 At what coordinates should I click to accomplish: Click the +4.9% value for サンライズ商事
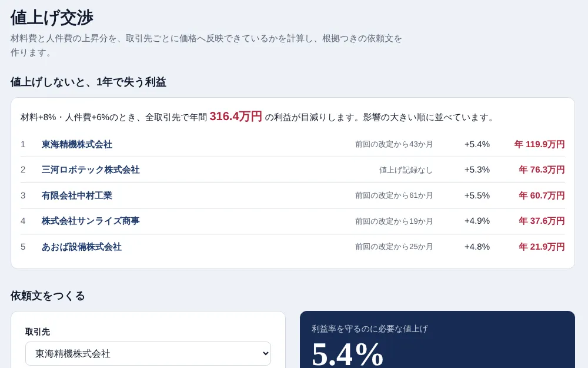[477, 221]
